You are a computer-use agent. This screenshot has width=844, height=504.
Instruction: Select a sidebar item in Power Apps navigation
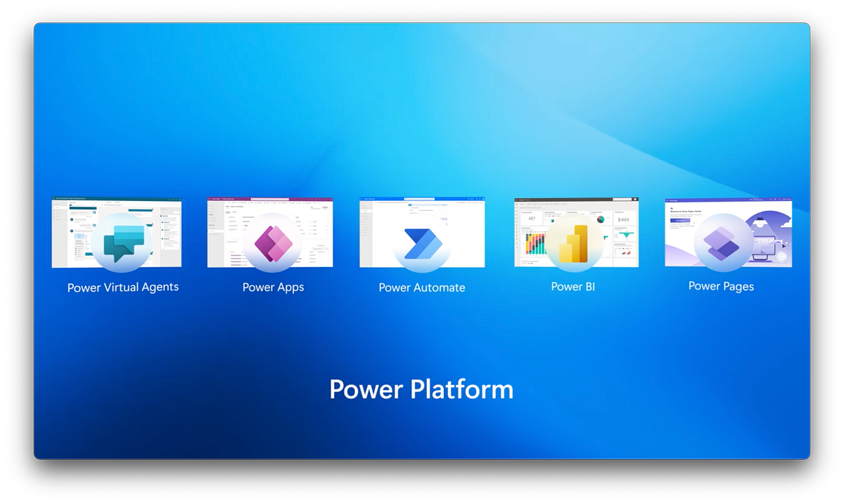[216, 231]
